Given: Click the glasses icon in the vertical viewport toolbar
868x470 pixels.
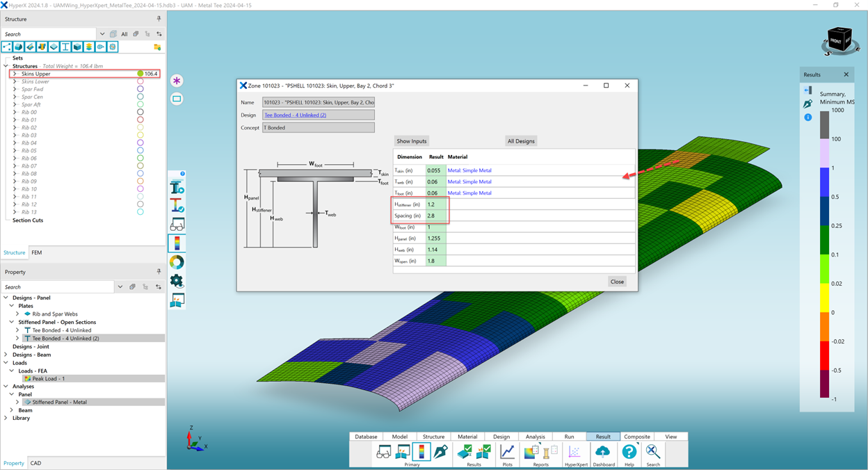Looking at the screenshot, I should (x=177, y=225).
